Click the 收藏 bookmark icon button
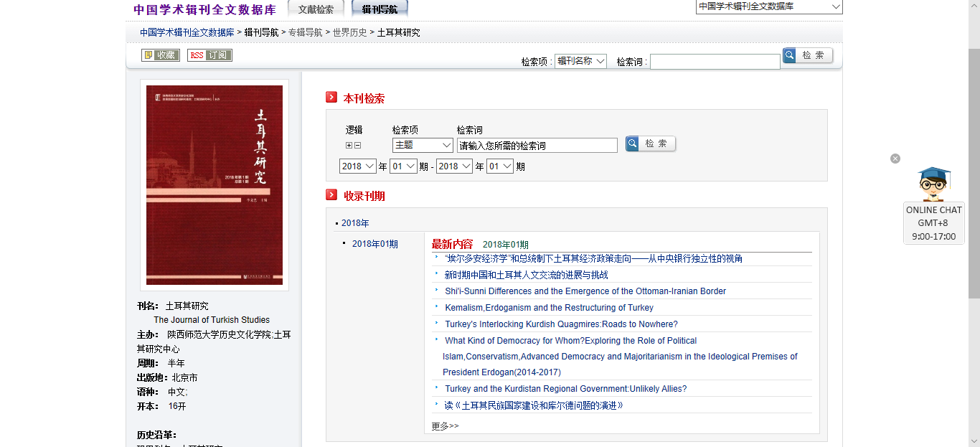The height and width of the screenshot is (447, 980). (x=160, y=55)
